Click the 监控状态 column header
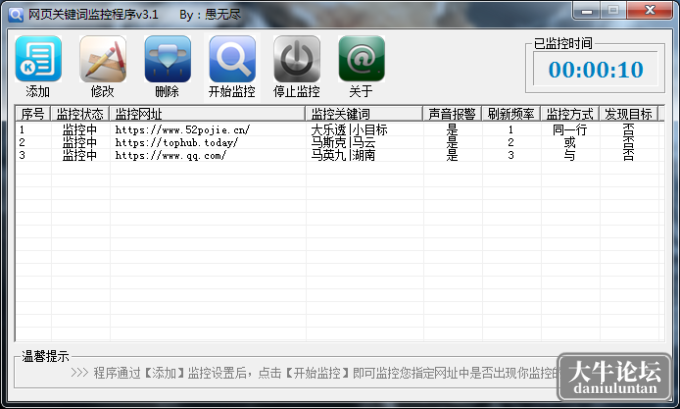Screen dimensions: 680x409 [80, 114]
